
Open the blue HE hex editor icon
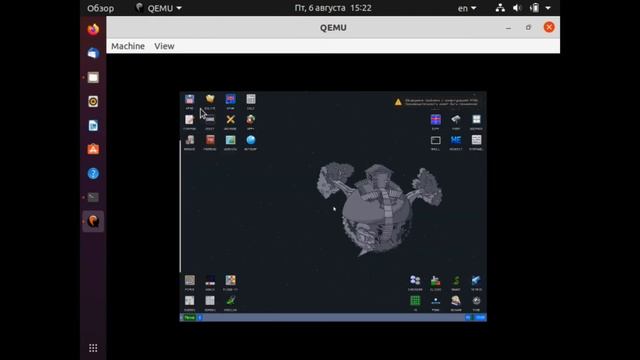click(456, 140)
